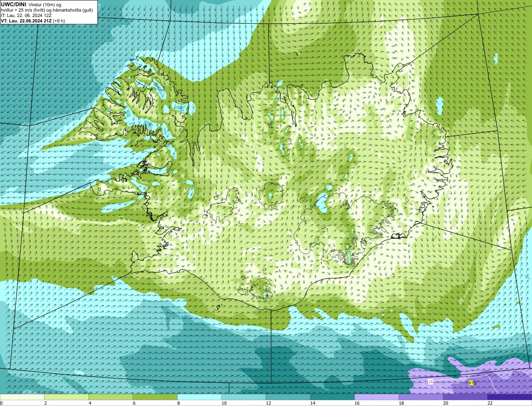Click the light yellow-green 2–4 m/s swatch
The height and width of the screenshot is (406, 532).
pyautogui.click(x=66, y=397)
